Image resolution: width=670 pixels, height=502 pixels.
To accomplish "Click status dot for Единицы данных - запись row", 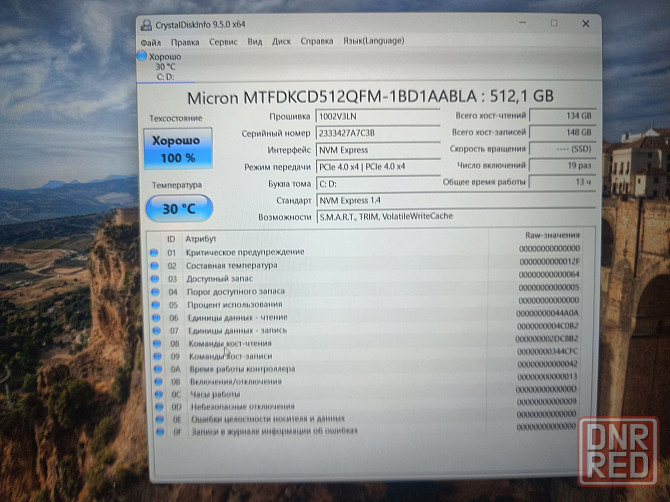I will [x=156, y=331].
